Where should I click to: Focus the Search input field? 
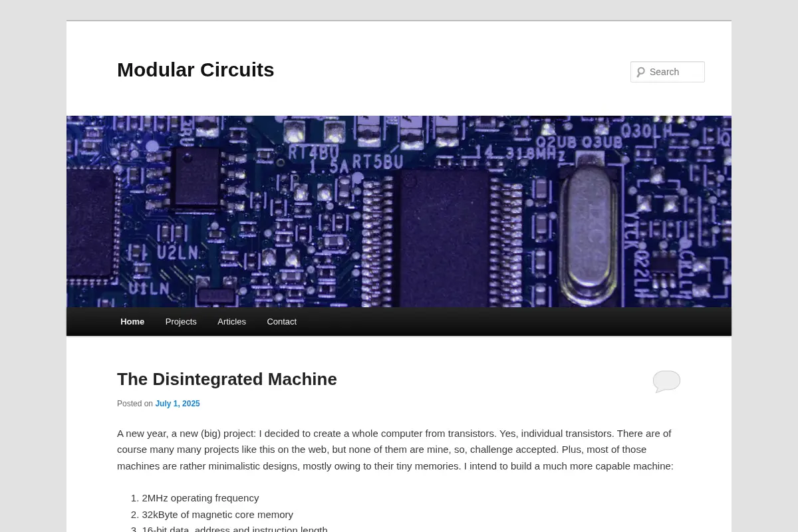click(x=668, y=72)
